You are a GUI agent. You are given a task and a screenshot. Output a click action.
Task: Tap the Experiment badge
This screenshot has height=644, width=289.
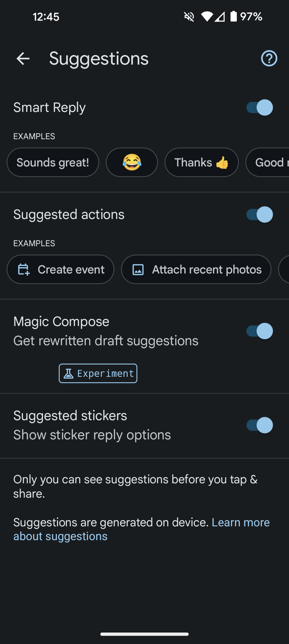[x=98, y=373]
